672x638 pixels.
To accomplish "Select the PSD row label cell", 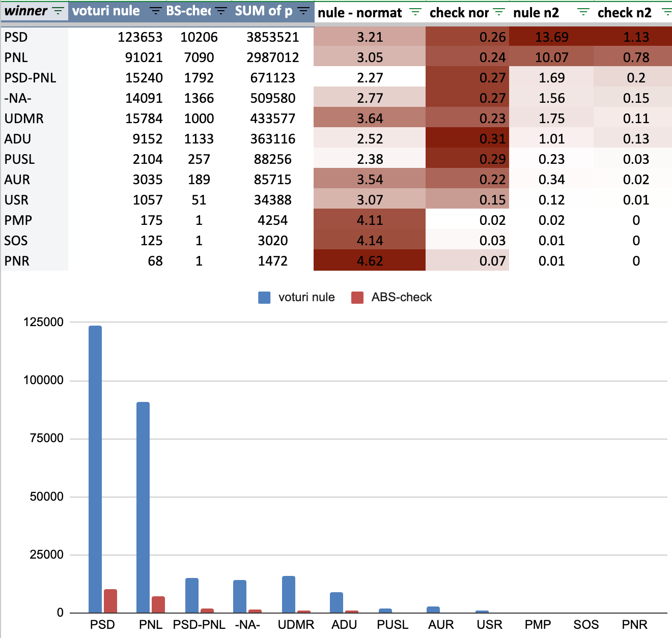I will [x=35, y=37].
